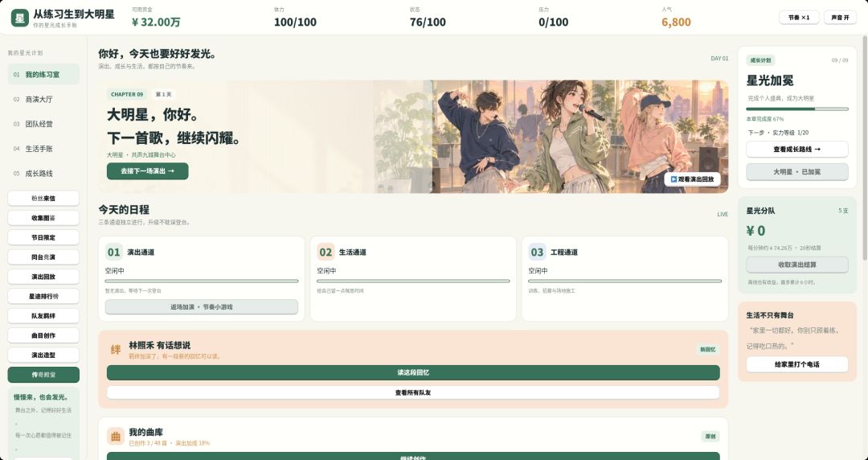Open 同台竞演 competition

(x=43, y=257)
